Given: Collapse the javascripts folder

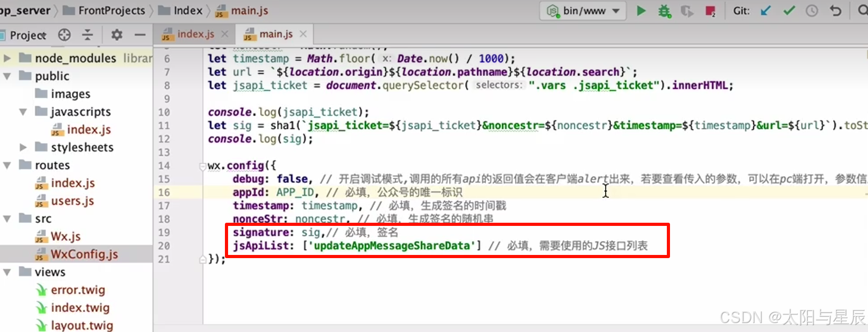Looking at the screenshot, I should (23, 112).
